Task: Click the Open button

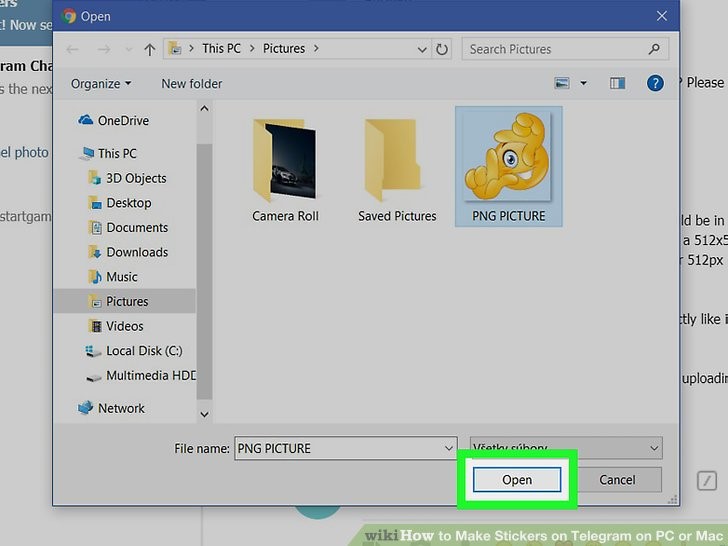Action: (x=517, y=480)
